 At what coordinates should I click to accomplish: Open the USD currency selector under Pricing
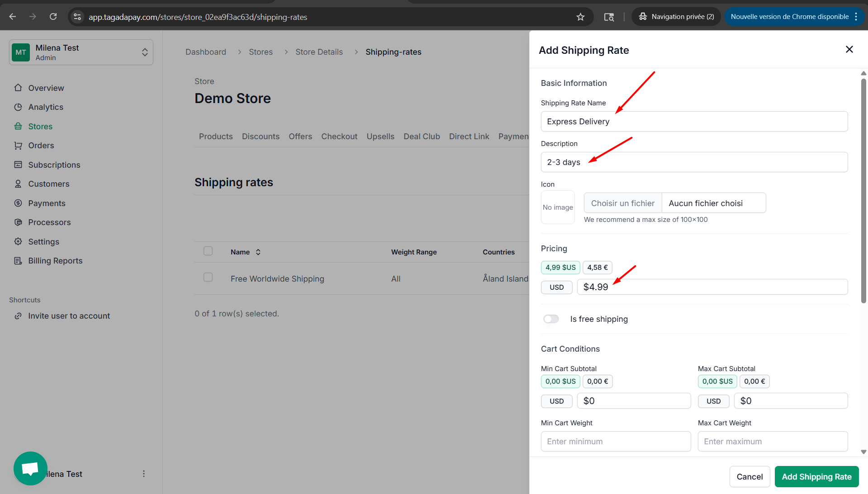tap(556, 287)
